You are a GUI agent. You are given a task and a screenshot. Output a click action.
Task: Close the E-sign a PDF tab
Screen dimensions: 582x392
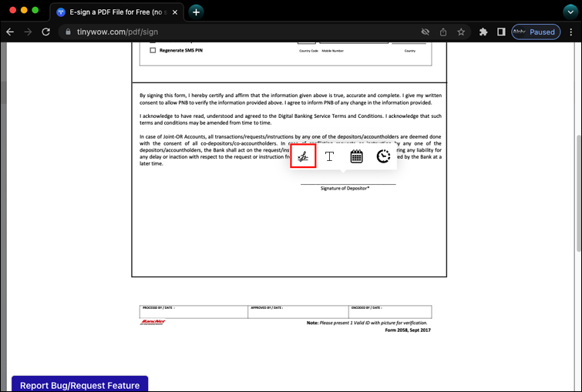pyautogui.click(x=175, y=12)
